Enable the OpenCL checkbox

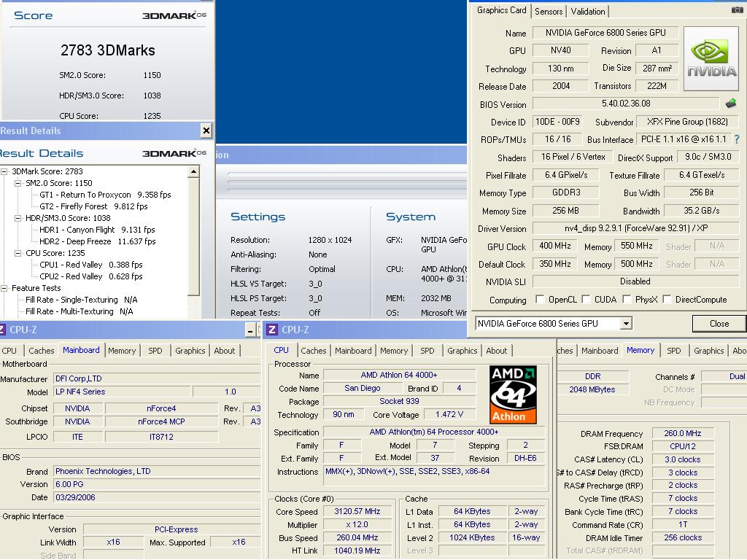coord(540,299)
